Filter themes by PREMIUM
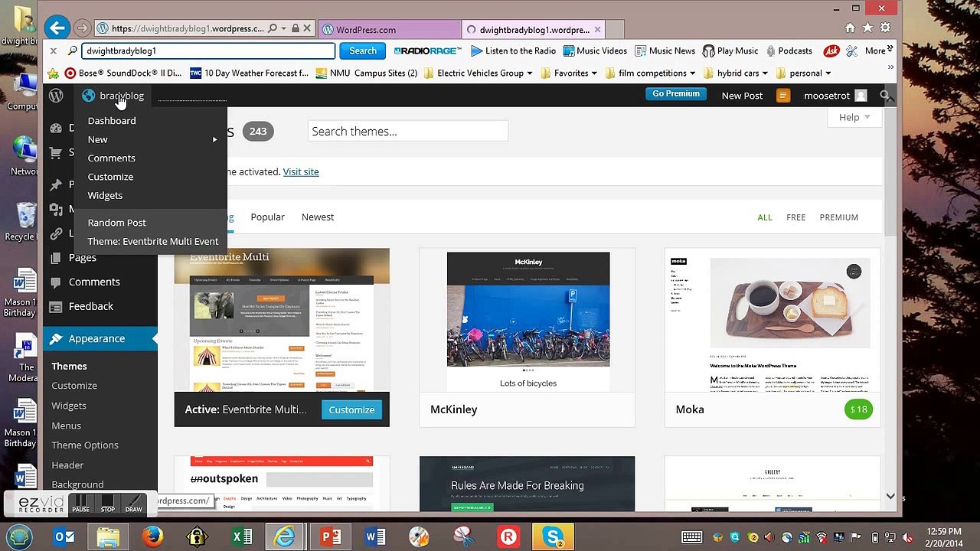 tap(838, 217)
